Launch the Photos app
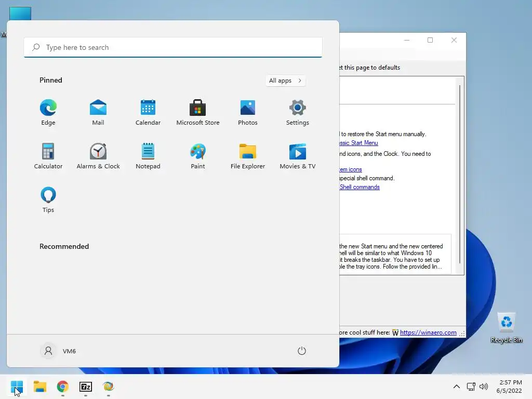Viewport: 532px width, 399px height. pyautogui.click(x=248, y=112)
